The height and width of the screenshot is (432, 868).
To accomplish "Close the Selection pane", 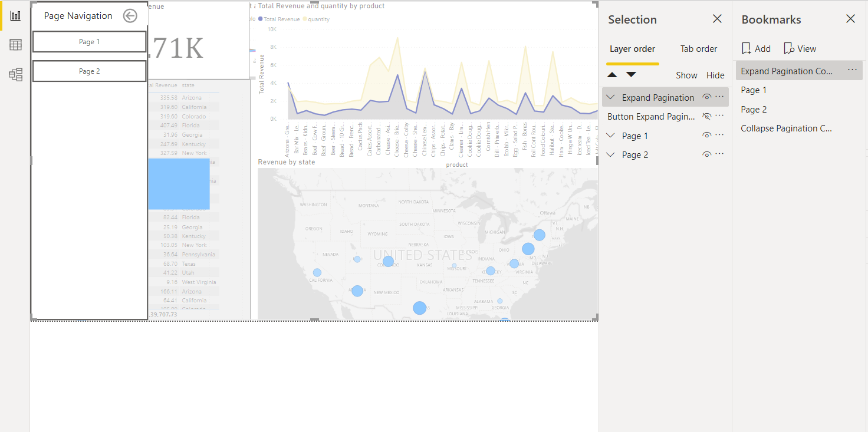I will pyautogui.click(x=717, y=19).
